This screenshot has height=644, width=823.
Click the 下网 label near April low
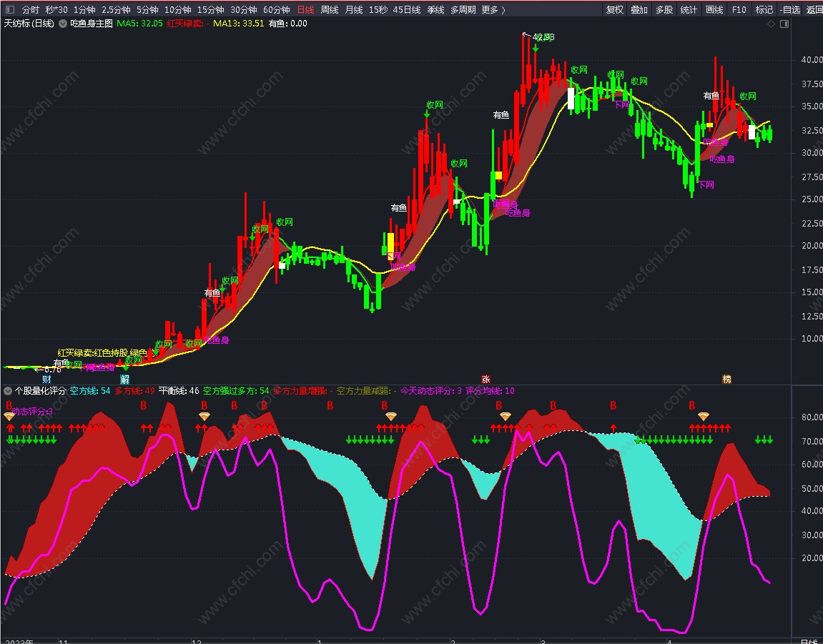tap(706, 184)
